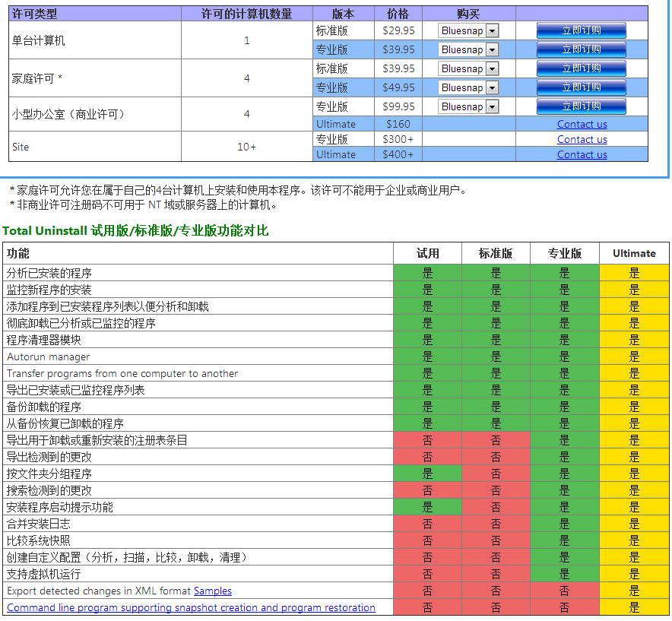Open Contact us for Site Ultimate $400+
The height and width of the screenshot is (621, 672).
582,154
